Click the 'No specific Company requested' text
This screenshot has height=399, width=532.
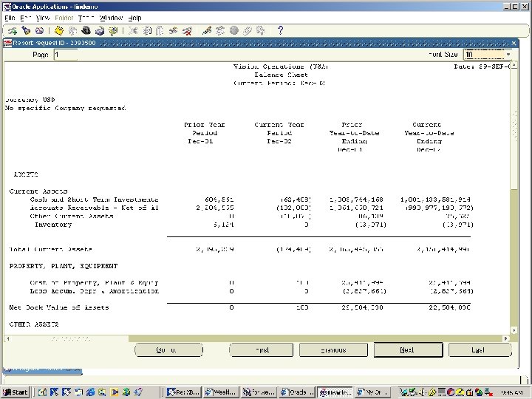click(x=66, y=108)
